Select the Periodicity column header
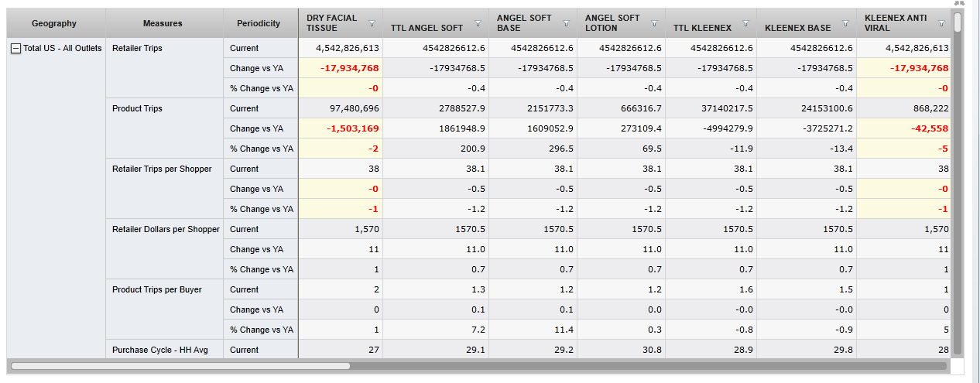 click(x=259, y=23)
